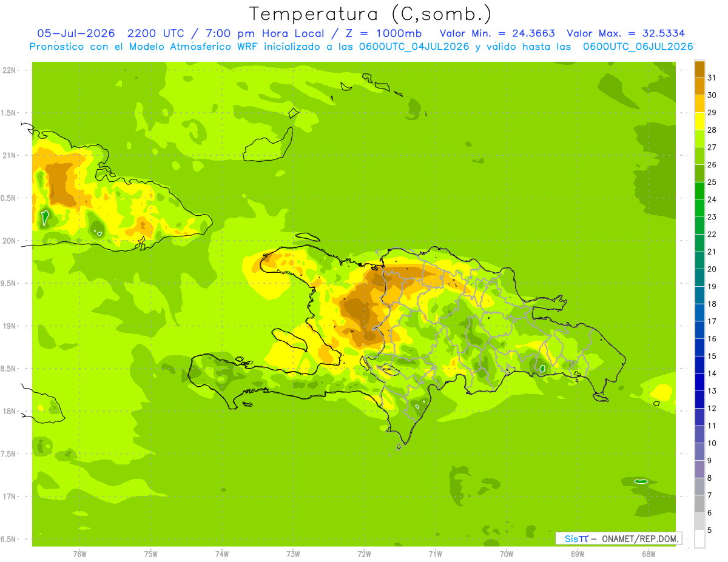The width and height of the screenshot is (728, 562).
Task: Click the legend value "31"
Action: [712, 78]
